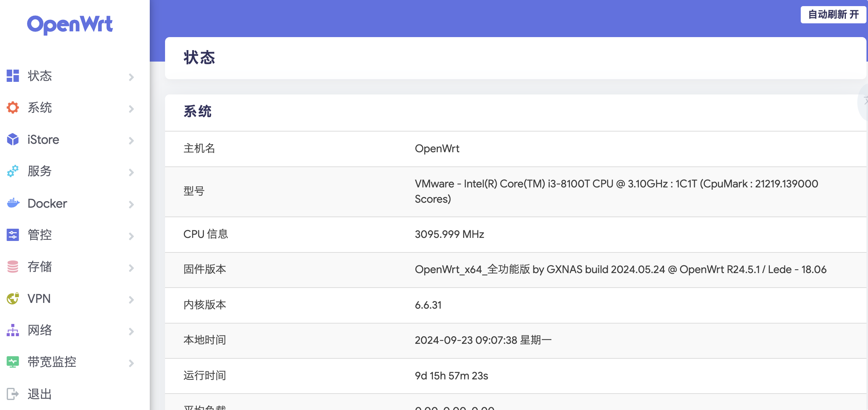Image resolution: width=868 pixels, height=410 pixels.
Task: Click the 退出 logout link
Action: tap(40, 394)
